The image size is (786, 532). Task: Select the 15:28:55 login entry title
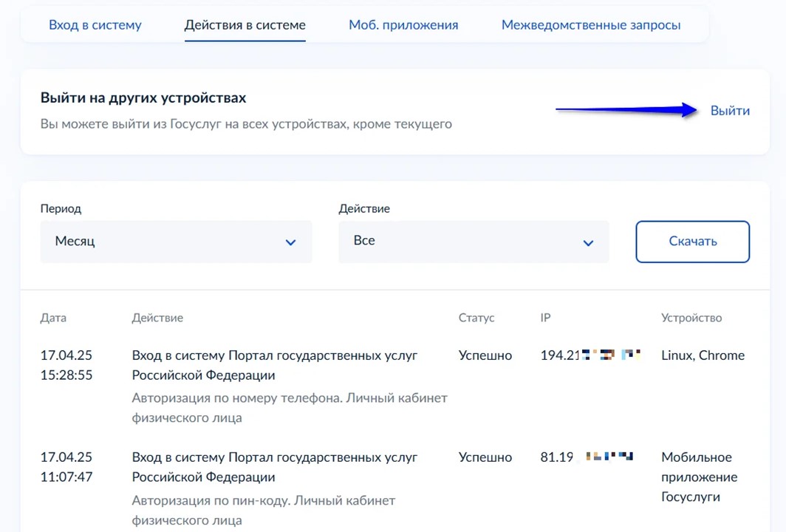(x=275, y=365)
